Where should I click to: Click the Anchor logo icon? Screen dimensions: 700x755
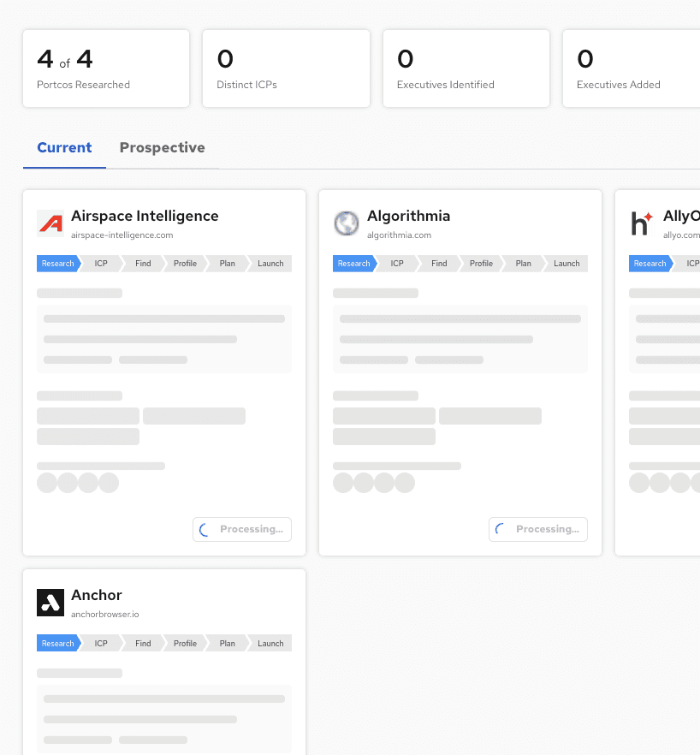coord(50,603)
